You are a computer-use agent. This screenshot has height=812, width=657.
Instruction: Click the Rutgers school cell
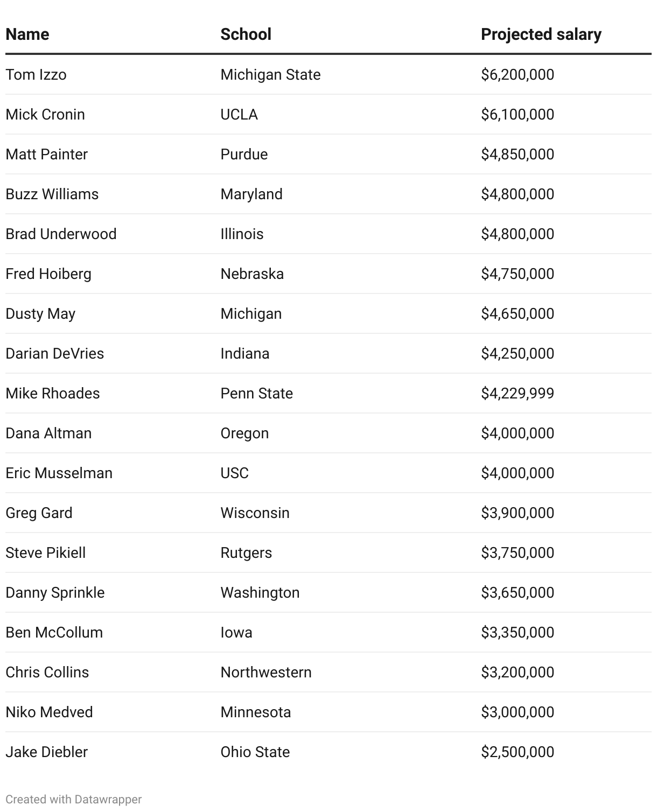click(x=246, y=552)
